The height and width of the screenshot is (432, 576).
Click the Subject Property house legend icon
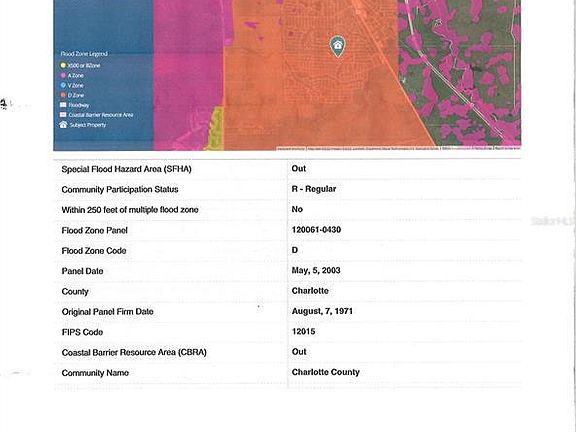[x=63, y=125]
